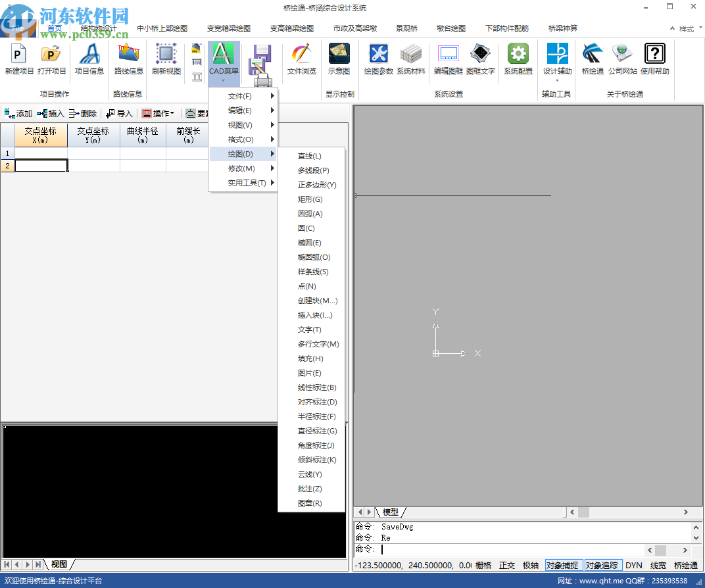Toggle DYN dynamic input
Viewport: 705px width, 588px height.
[634, 566]
